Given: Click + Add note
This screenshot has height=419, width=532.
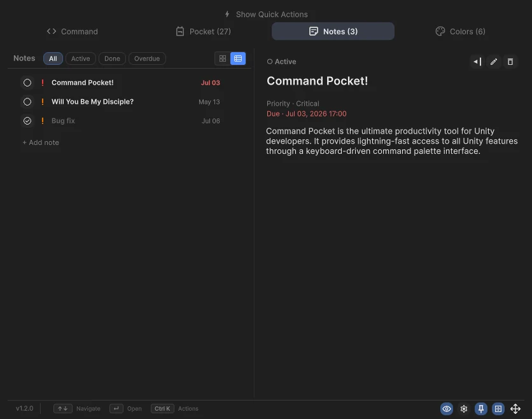Looking at the screenshot, I should [41, 142].
